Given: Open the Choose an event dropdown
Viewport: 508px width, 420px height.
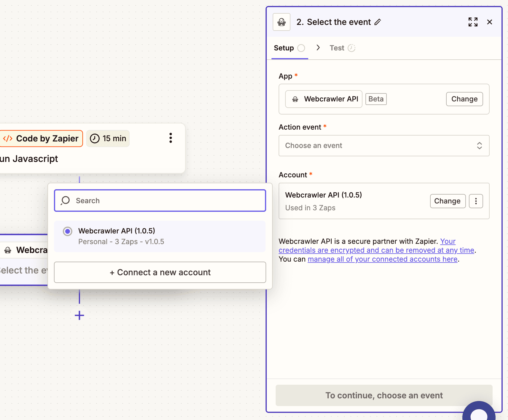Looking at the screenshot, I should tap(384, 146).
